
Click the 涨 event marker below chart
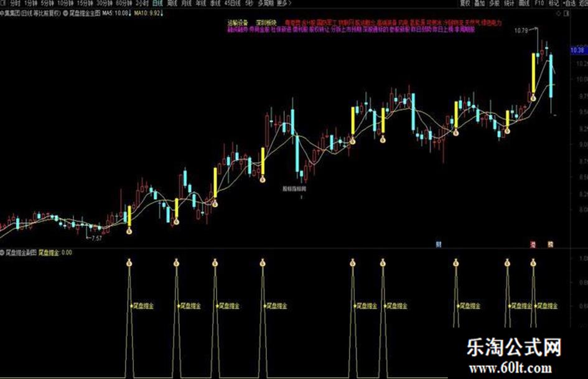pos(533,245)
